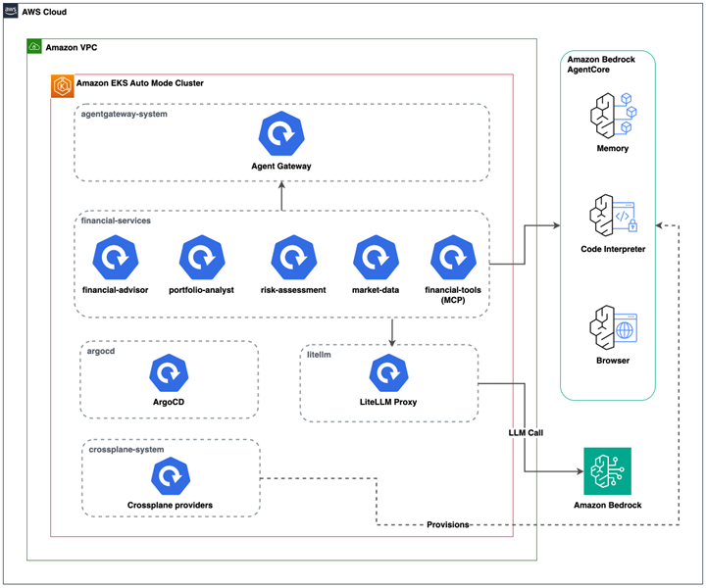The width and height of the screenshot is (706, 588).
Task: Select the portfolio-analyst pod icon
Action: click(x=202, y=258)
